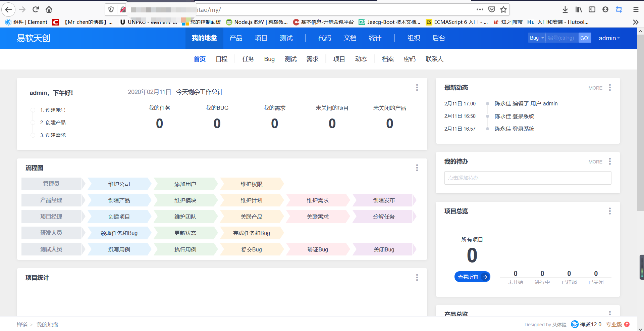
Task: Click step 3. 创建需求
Action: tap(53, 135)
